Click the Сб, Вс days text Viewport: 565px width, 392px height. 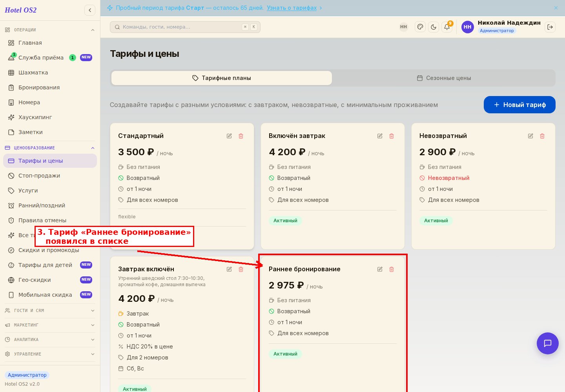click(x=135, y=368)
